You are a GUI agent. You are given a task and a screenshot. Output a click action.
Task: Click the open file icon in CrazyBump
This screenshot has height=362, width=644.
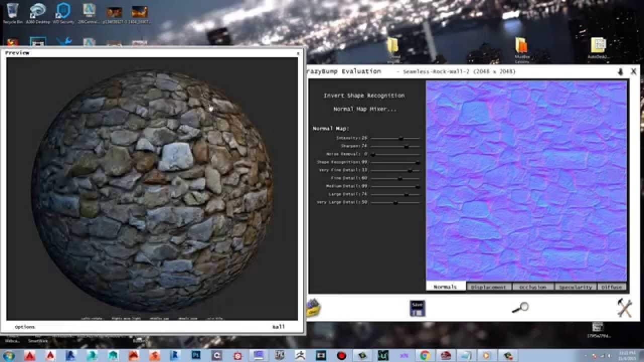tap(313, 308)
